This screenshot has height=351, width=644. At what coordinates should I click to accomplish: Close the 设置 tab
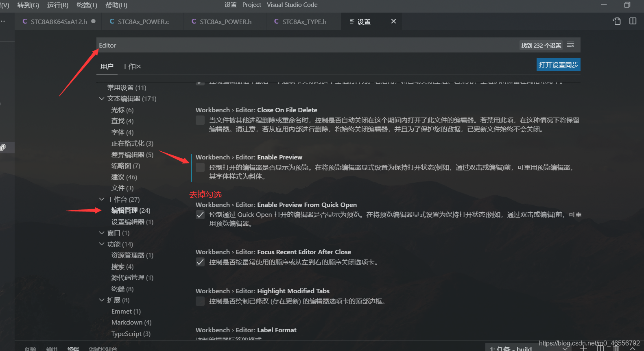click(393, 21)
